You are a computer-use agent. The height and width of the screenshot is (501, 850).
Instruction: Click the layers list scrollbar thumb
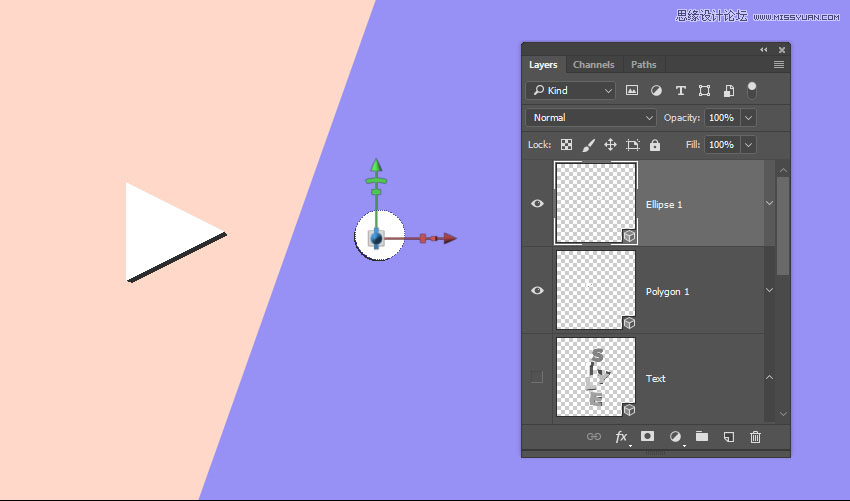(783, 226)
